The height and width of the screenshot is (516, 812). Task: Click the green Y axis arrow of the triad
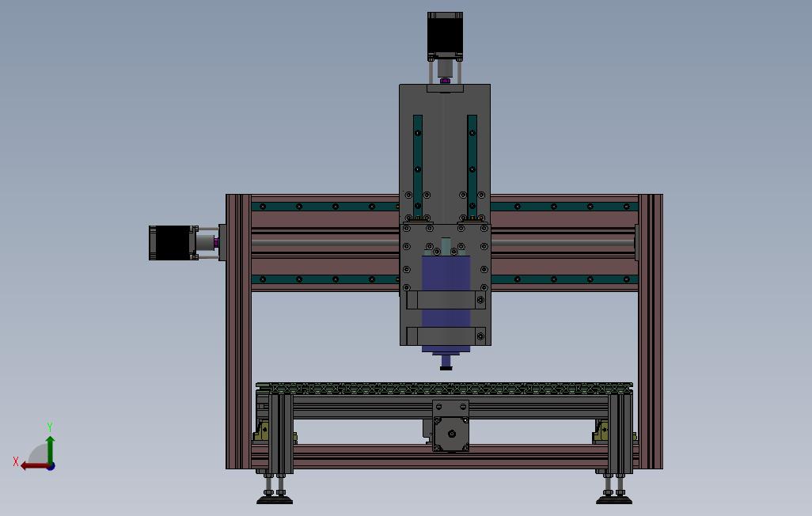pyautogui.click(x=50, y=450)
